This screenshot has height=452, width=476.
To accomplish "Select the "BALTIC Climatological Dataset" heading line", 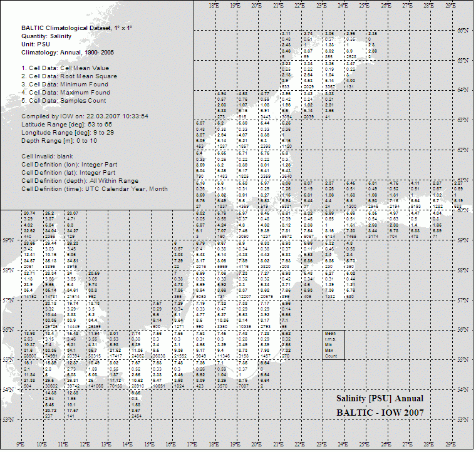I will pos(77,28).
